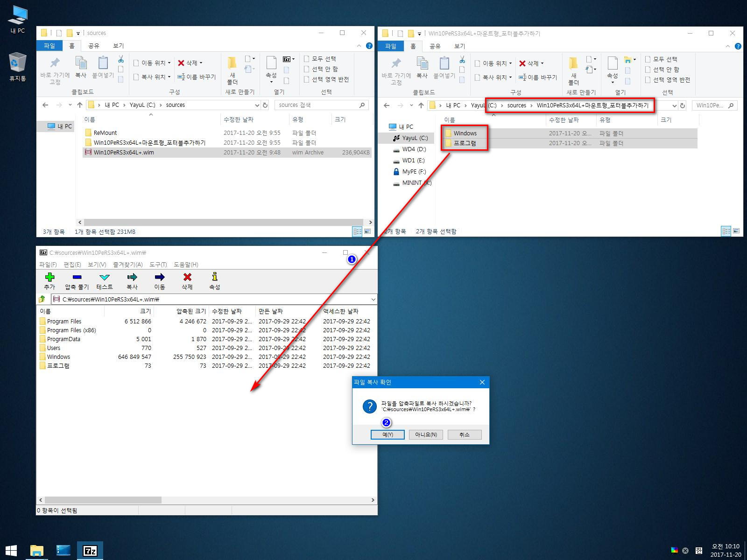Viewport: 747px width, 560px height.
Task: Click the 7-Zip taskbar icon
Action: [90, 551]
